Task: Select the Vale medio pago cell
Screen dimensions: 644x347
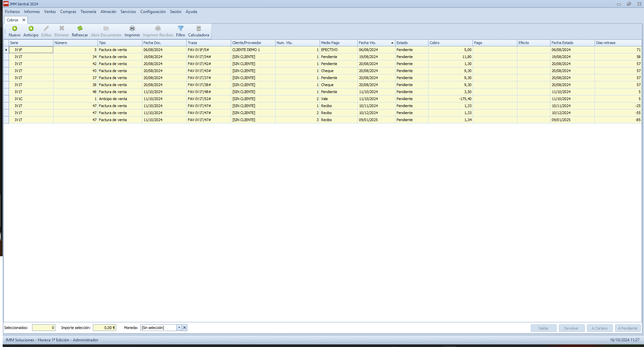Action: [x=338, y=99]
